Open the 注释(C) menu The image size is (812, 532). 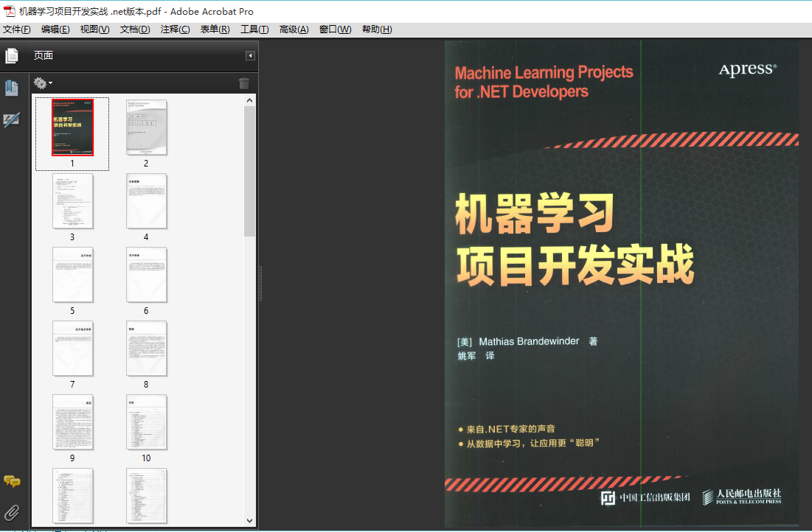(x=175, y=29)
